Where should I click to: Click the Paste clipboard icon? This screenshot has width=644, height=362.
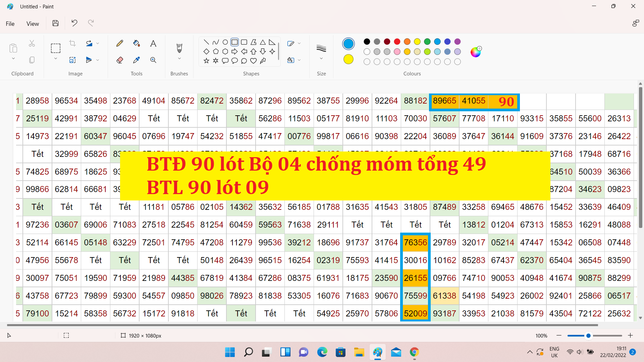[x=13, y=48]
